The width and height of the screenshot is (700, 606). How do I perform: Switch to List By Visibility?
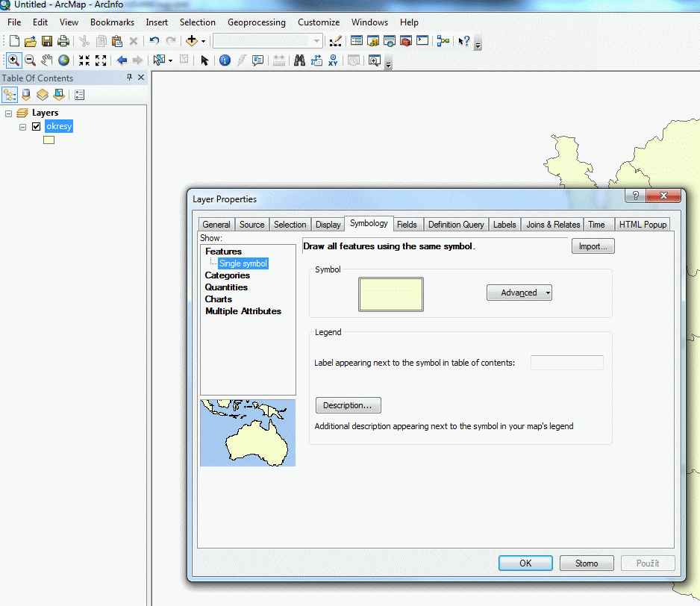[43, 95]
